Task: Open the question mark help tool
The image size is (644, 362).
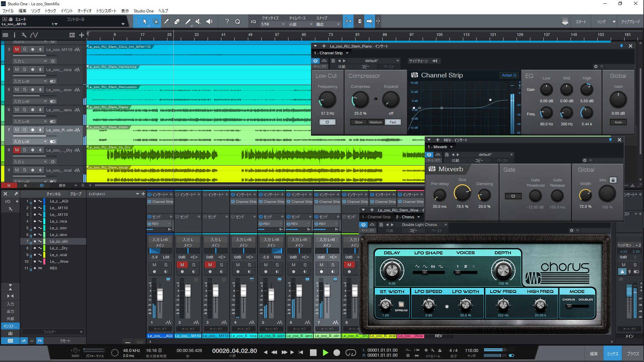Action: 227,21
